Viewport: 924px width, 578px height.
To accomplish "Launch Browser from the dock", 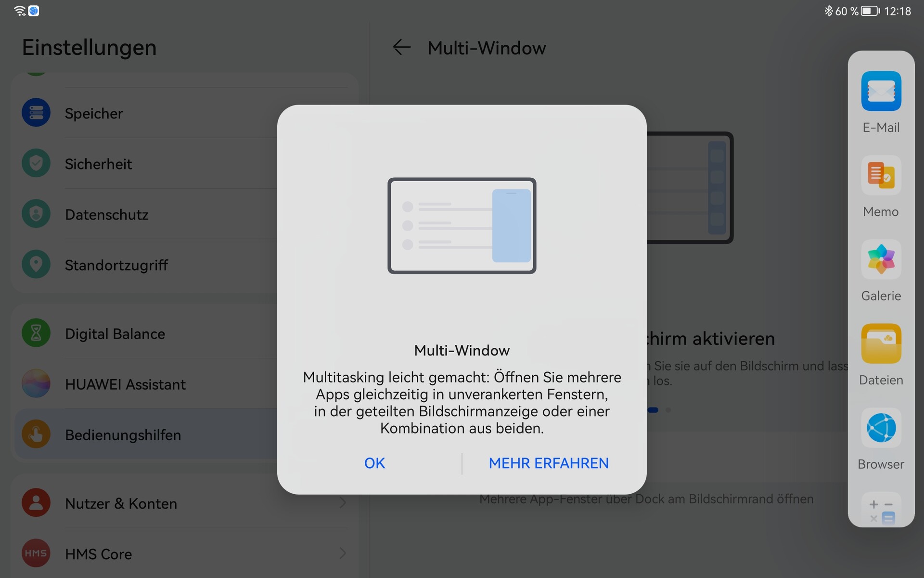I will [x=881, y=428].
